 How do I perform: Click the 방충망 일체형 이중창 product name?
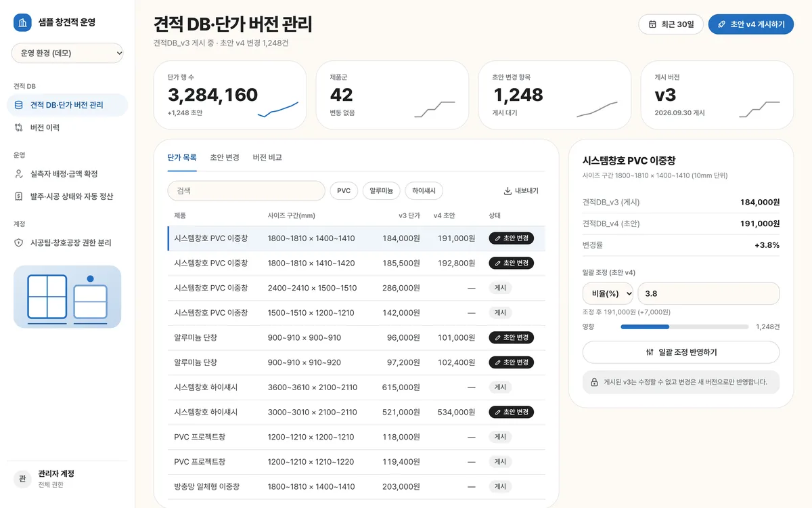point(207,486)
